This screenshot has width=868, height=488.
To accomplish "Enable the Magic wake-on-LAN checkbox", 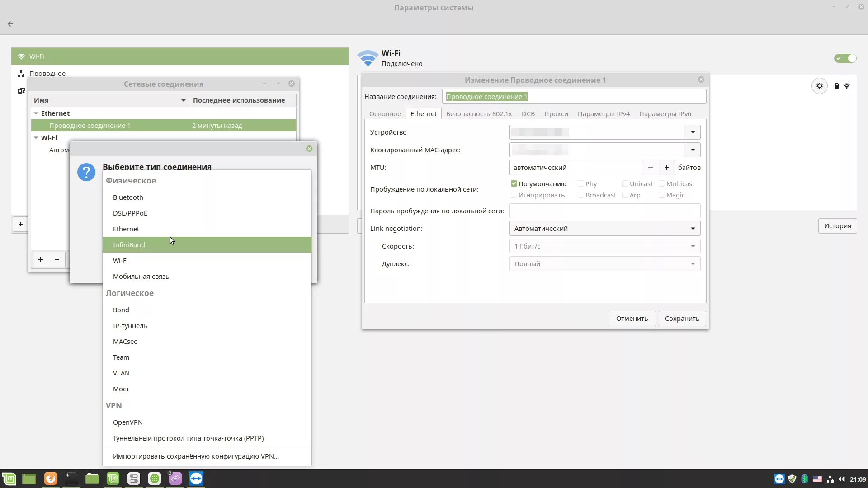I will [662, 195].
